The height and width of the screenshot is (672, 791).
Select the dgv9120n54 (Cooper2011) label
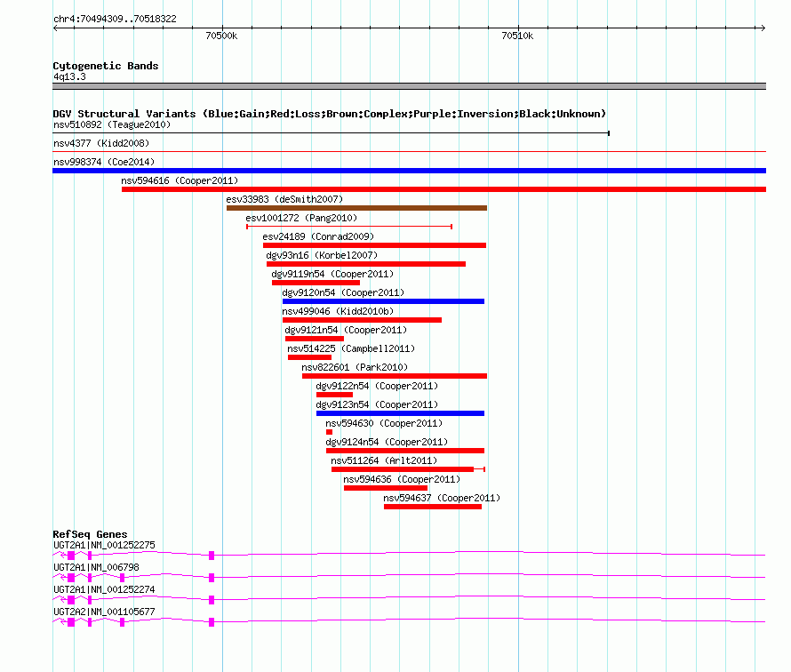[343, 292]
